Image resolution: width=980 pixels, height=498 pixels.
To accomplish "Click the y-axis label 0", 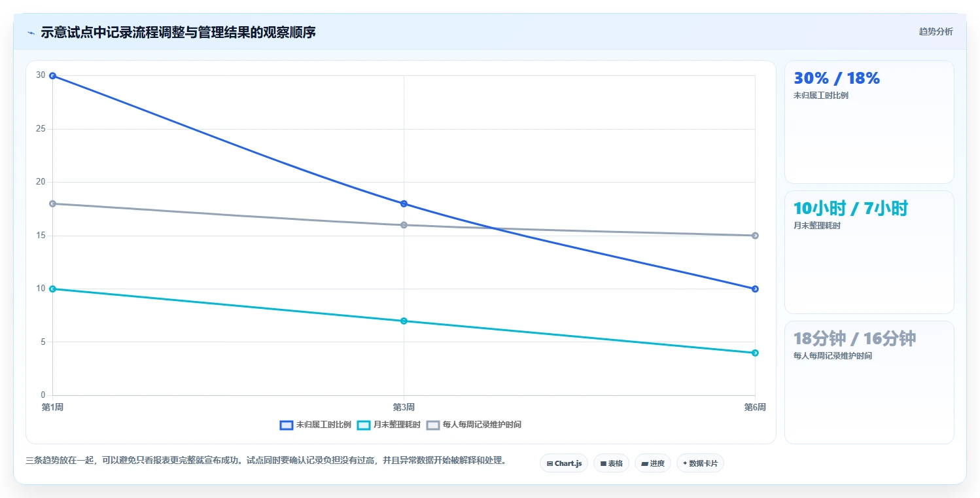I will pyautogui.click(x=43, y=395).
